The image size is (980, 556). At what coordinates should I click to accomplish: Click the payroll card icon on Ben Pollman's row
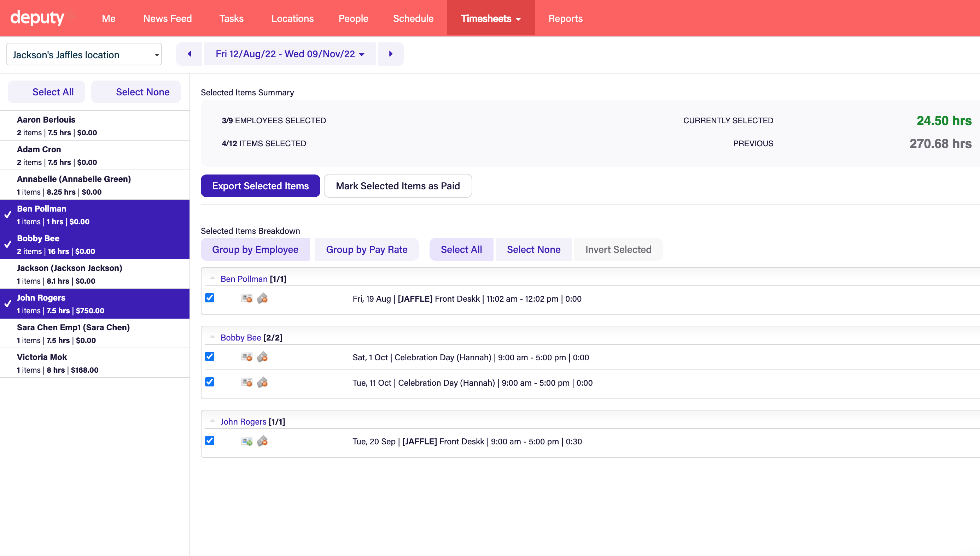(x=247, y=298)
